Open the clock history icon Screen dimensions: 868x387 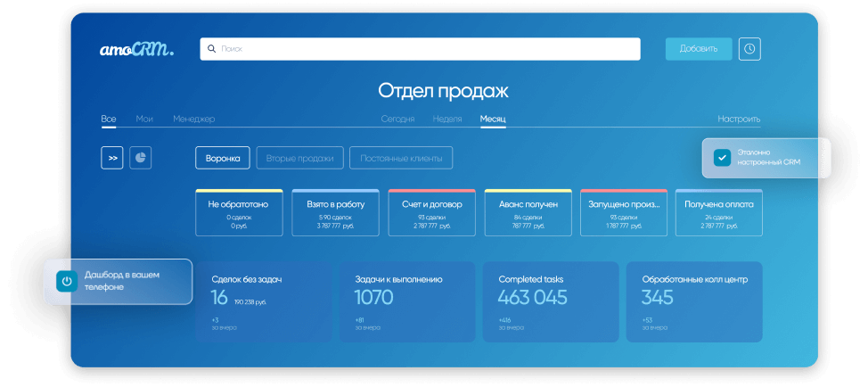(x=749, y=49)
